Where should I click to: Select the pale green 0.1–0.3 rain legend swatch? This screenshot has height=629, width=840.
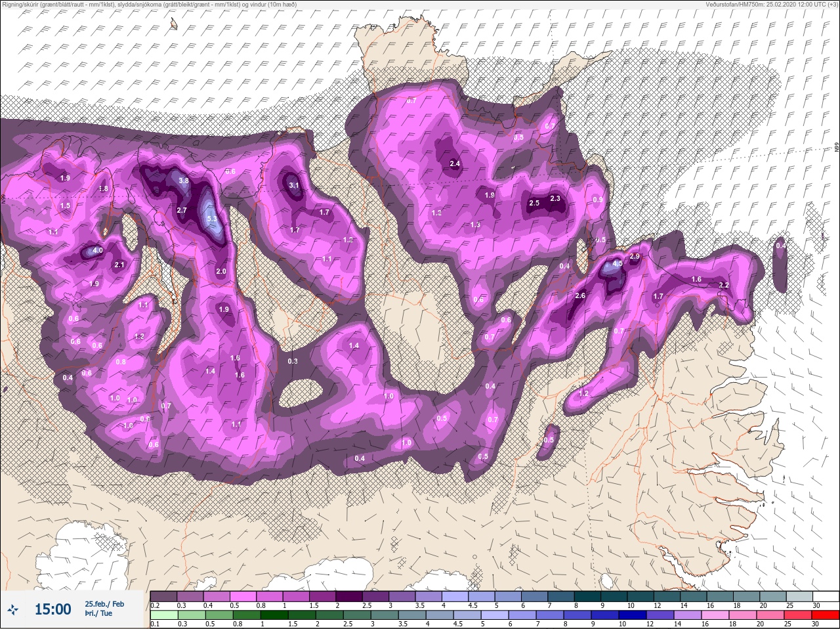point(163,615)
